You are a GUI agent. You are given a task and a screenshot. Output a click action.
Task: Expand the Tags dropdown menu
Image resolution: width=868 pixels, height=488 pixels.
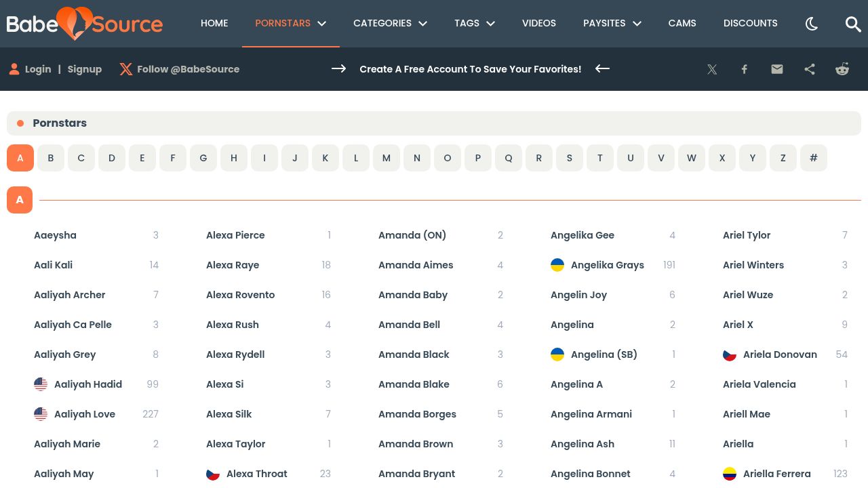(475, 23)
